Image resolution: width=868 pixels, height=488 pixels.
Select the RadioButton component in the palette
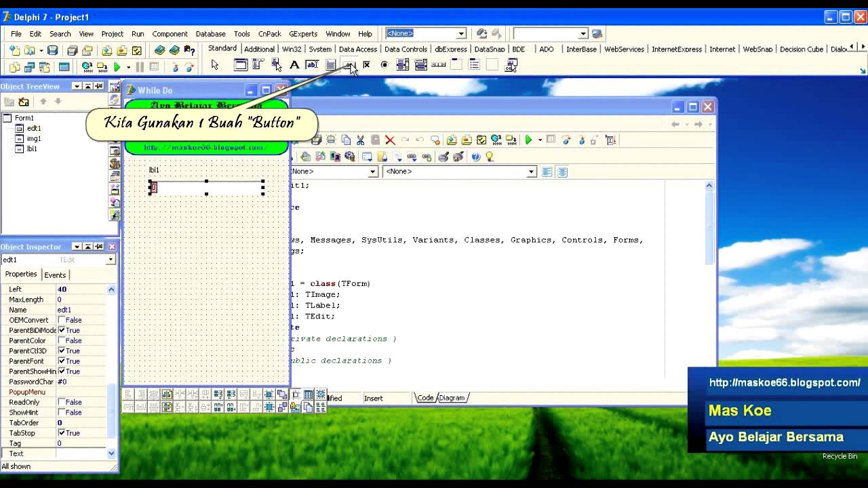coord(384,65)
